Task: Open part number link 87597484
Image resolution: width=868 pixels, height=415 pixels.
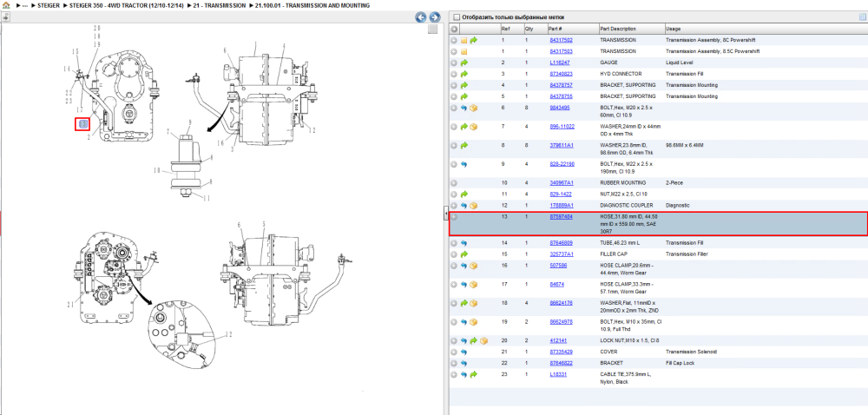Action: point(561,217)
